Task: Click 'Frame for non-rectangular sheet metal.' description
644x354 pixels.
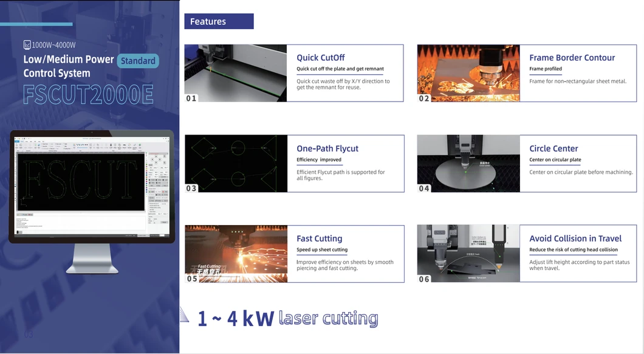Action: coord(578,82)
